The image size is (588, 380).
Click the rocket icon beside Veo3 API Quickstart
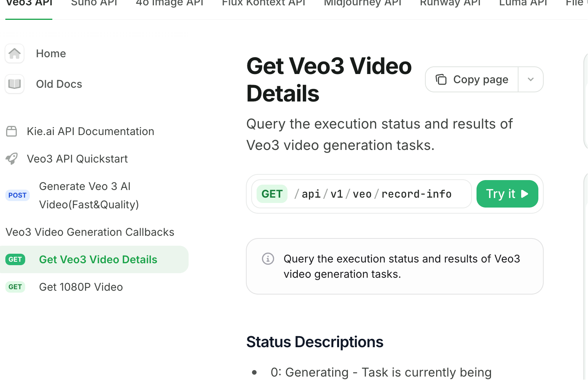click(11, 159)
